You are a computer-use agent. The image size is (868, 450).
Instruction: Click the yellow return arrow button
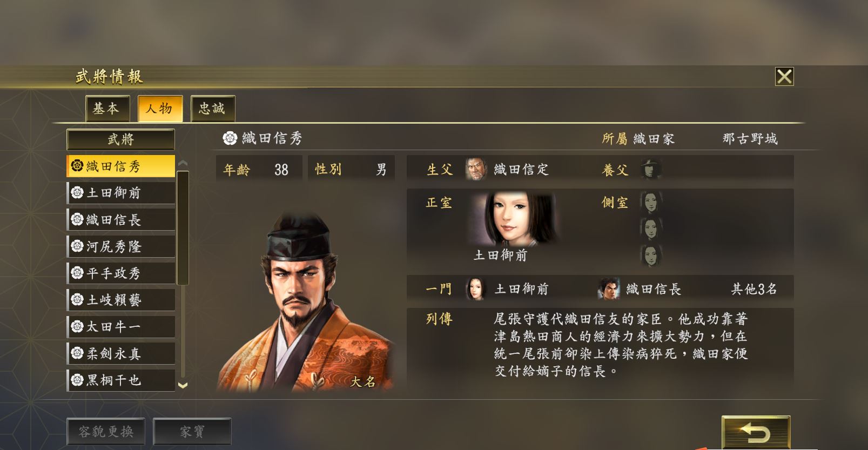756,432
